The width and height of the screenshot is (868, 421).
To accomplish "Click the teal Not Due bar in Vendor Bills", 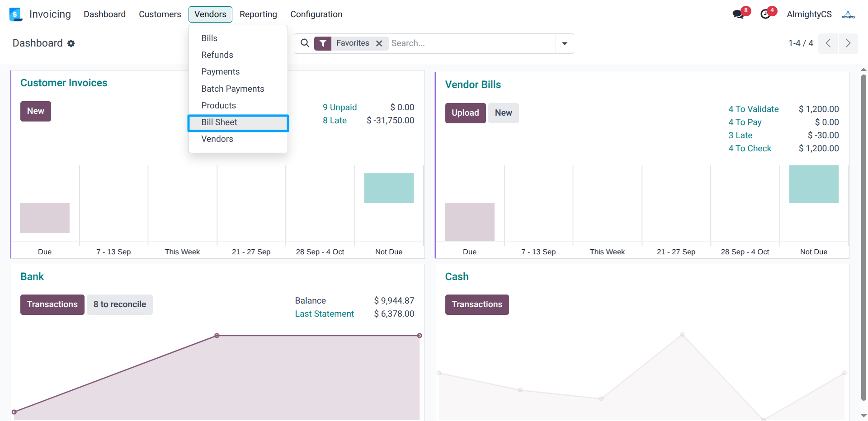I will pyautogui.click(x=813, y=184).
